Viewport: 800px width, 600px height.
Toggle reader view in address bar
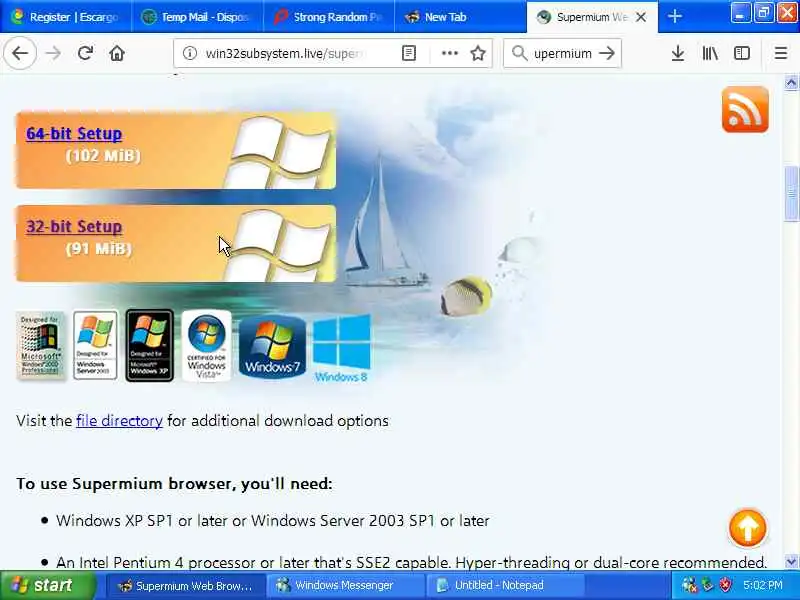(x=409, y=53)
